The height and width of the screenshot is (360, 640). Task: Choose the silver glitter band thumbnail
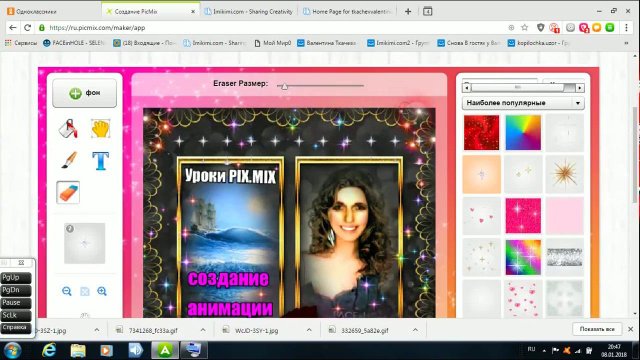tap(565, 258)
